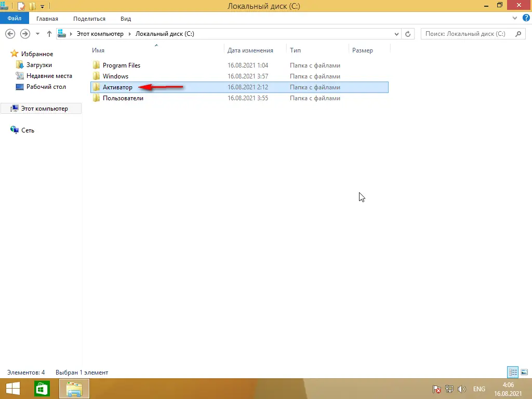Open the Файл menu
The height and width of the screenshot is (399, 532).
(15, 18)
